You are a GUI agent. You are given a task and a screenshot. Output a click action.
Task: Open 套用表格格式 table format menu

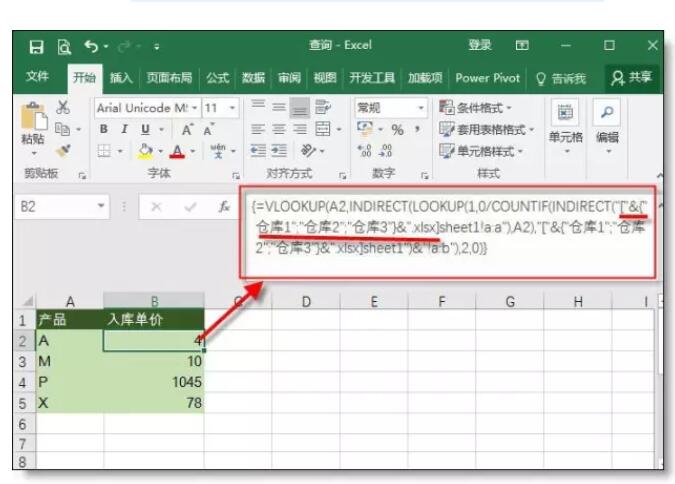(x=486, y=129)
